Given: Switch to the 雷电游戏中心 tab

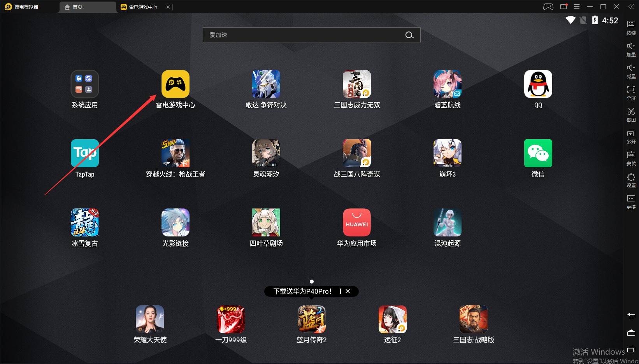Looking at the screenshot, I should (142, 7).
